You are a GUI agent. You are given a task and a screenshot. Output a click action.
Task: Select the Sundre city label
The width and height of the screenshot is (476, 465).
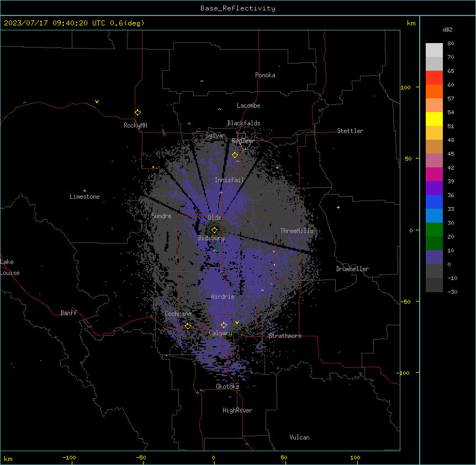pyautogui.click(x=161, y=216)
